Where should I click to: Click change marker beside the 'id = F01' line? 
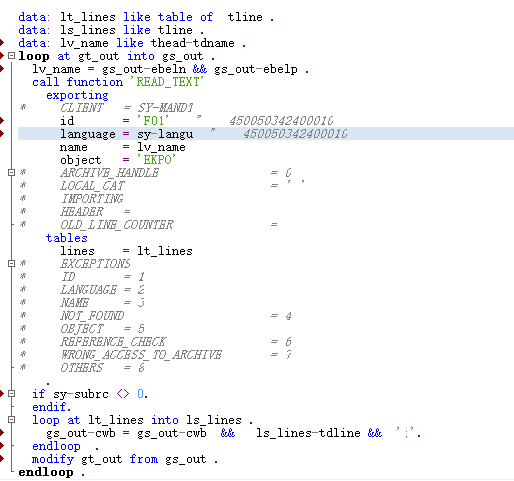[2, 120]
